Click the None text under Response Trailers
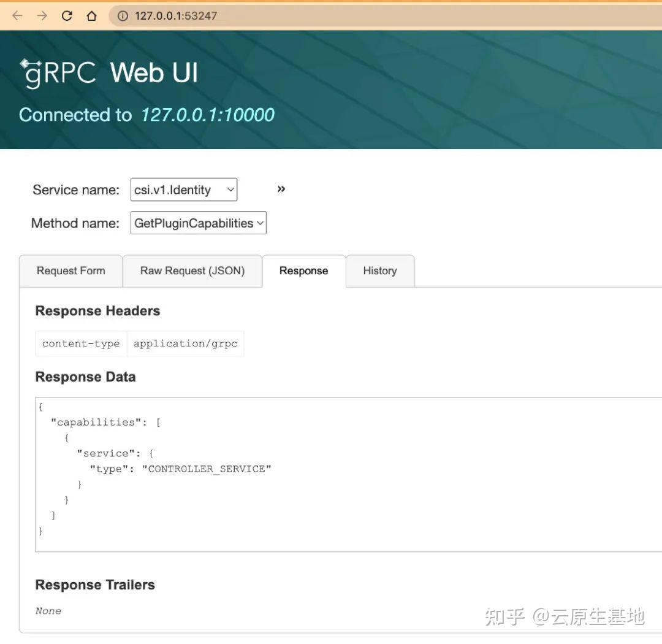 (48, 611)
